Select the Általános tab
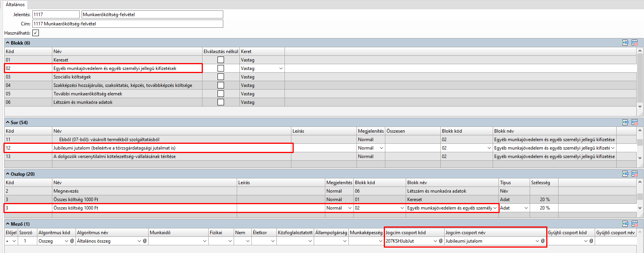 (15, 5)
